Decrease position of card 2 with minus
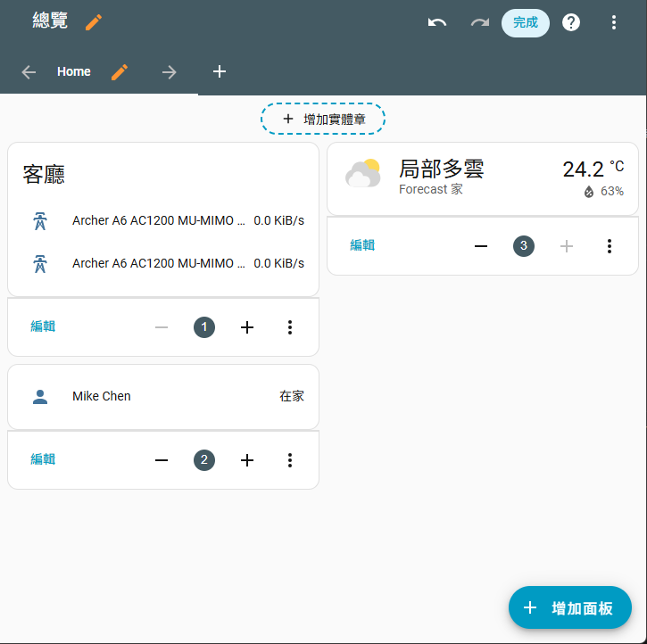Viewport: 647px width, 644px height. click(162, 460)
